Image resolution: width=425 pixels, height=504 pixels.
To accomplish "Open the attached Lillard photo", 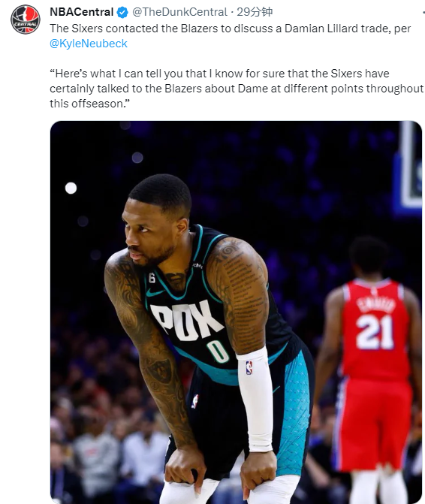I will pos(236,312).
